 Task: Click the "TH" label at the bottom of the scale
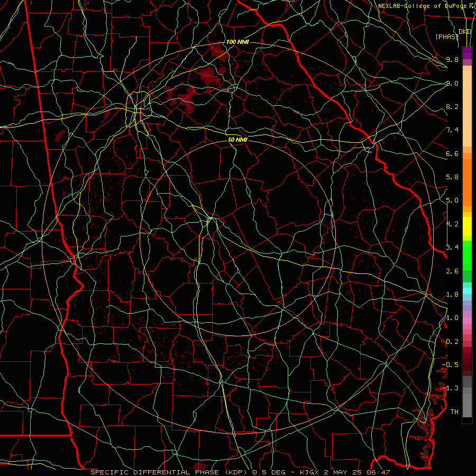pyautogui.click(x=454, y=412)
